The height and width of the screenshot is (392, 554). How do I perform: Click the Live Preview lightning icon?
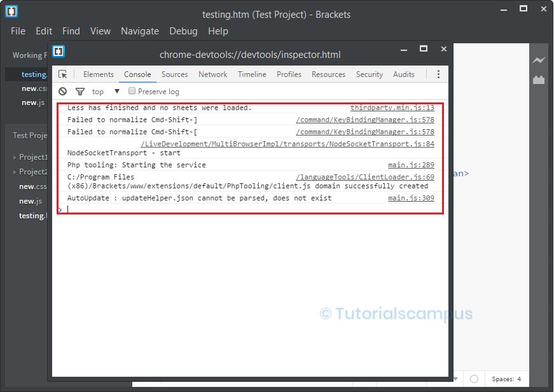[x=539, y=60]
